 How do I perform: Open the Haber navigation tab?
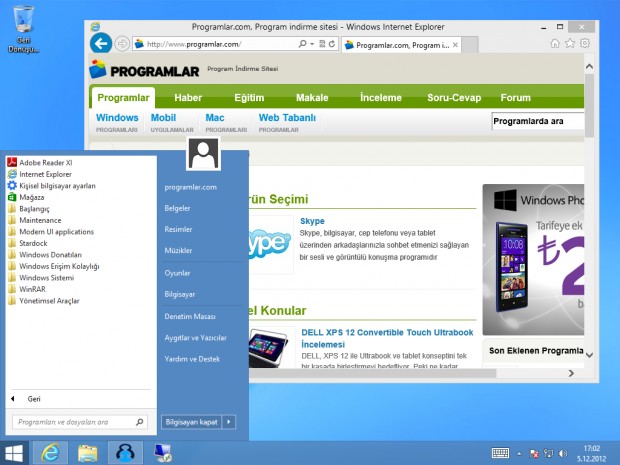click(x=188, y=98)
